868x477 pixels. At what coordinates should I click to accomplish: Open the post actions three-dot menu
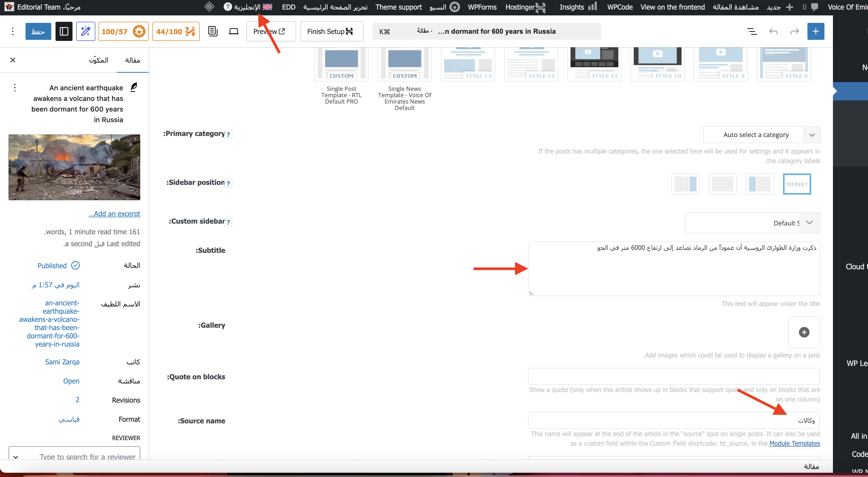click(x=15, y=88)
